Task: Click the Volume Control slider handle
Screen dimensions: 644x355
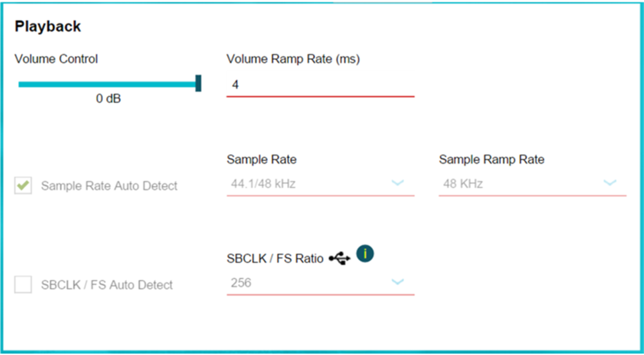Action: coord(198,83)
